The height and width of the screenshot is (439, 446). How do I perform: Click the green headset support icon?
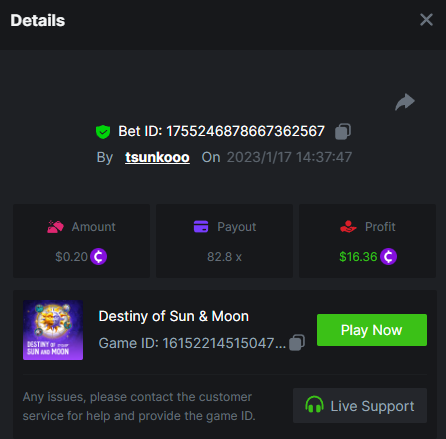pos(314,404)
